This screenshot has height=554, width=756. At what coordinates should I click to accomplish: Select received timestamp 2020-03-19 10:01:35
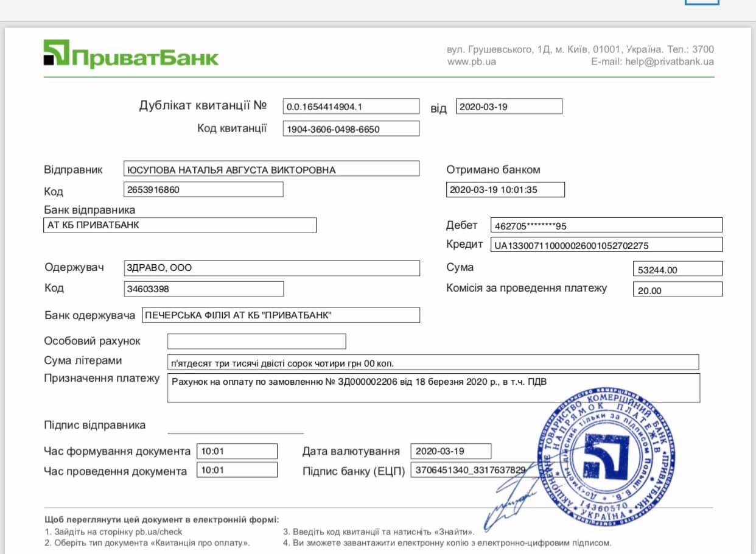click(505, 189)
